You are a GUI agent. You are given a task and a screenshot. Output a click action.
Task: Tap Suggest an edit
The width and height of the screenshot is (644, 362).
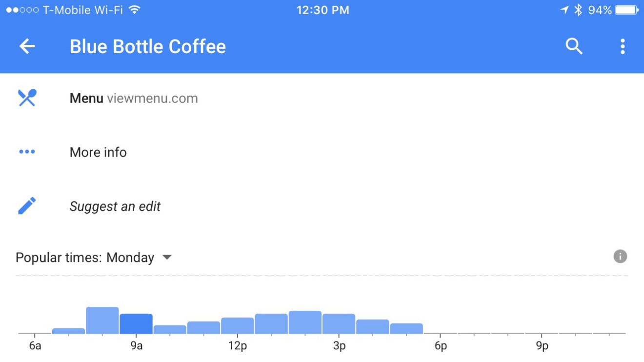point(115,206)
